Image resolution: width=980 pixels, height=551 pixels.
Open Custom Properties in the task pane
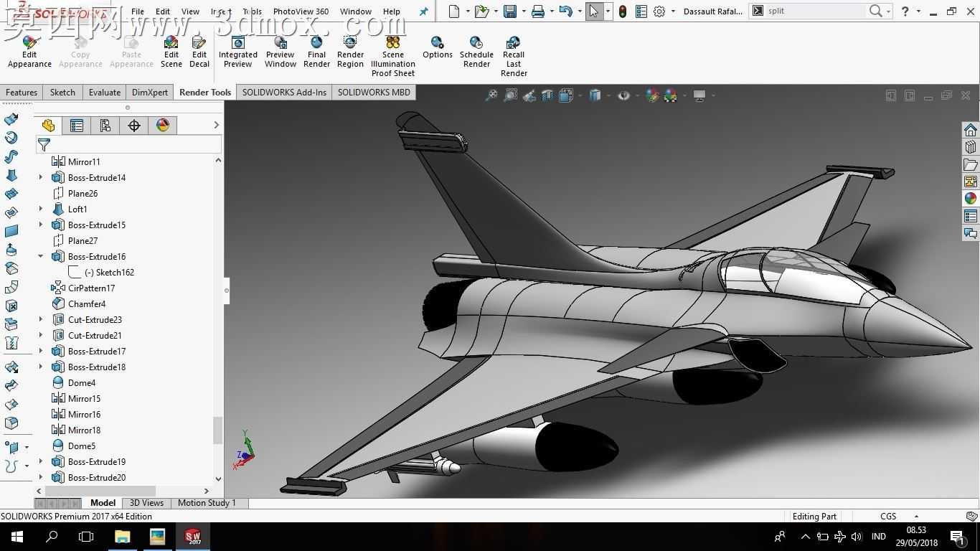click(971, 216)
